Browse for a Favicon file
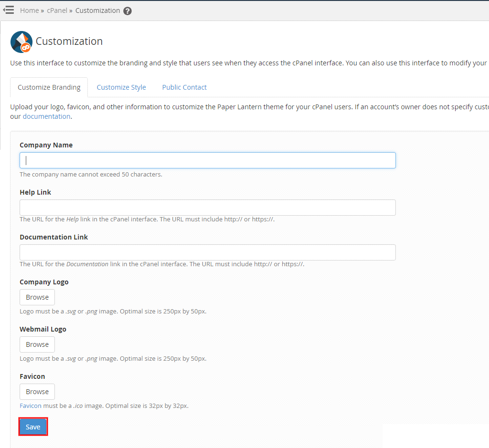Image resolution: width=489 pixels, height=448 pixels. (37, 391)
